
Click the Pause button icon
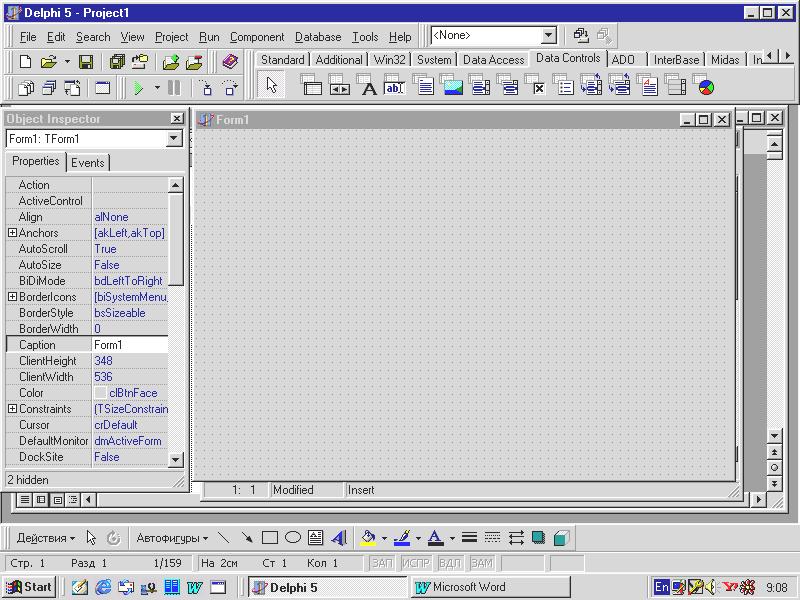(x=174, y=88)
